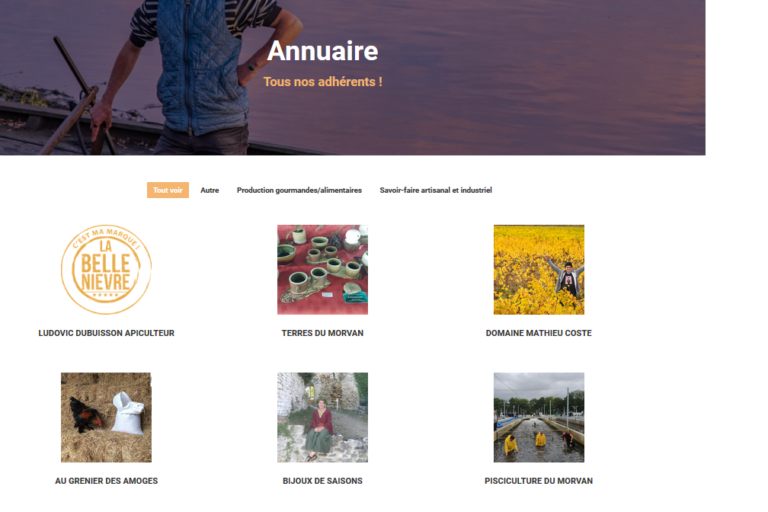Open Domaine Mathieu Coste vineyard photo
This screenshot has width=768, height=512.
[539, 269]
